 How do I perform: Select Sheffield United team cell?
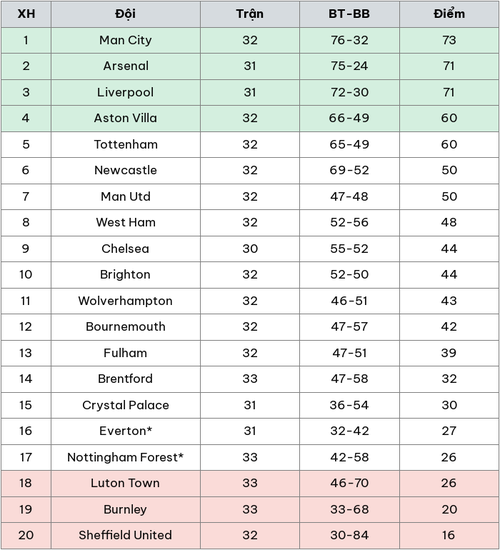(x=125, y=535)
